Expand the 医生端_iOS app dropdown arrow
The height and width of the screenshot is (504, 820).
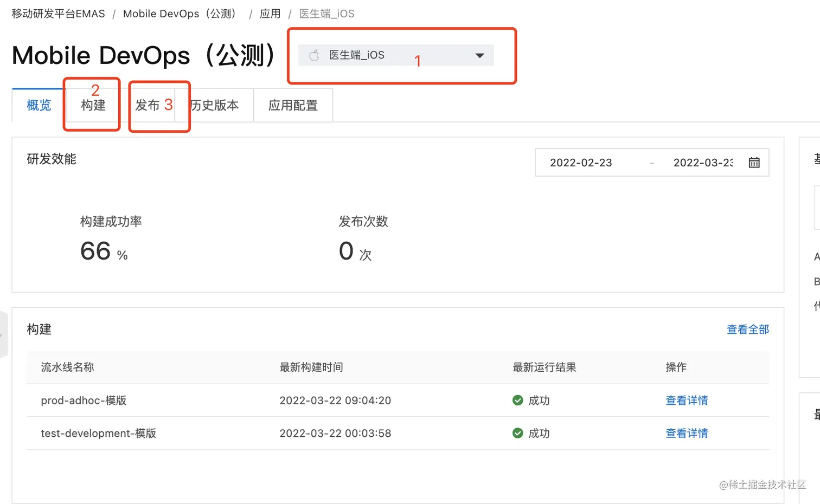click(479, 55)
